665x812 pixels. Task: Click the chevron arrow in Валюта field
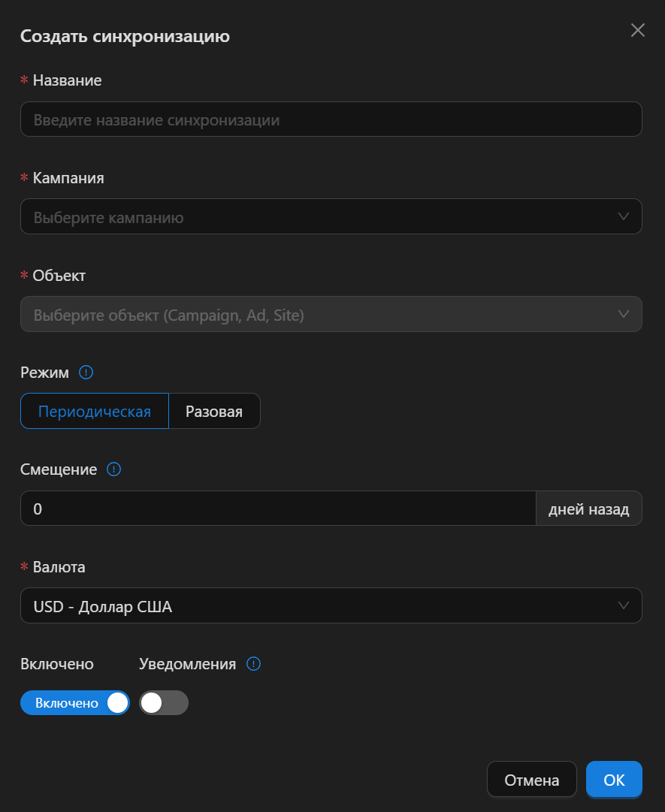pos(624,605)
